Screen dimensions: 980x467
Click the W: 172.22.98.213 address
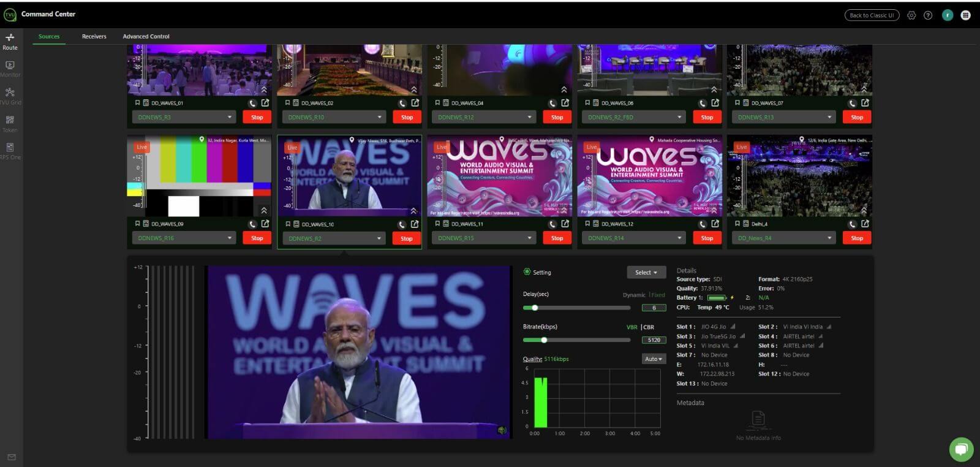click(706, 374)
